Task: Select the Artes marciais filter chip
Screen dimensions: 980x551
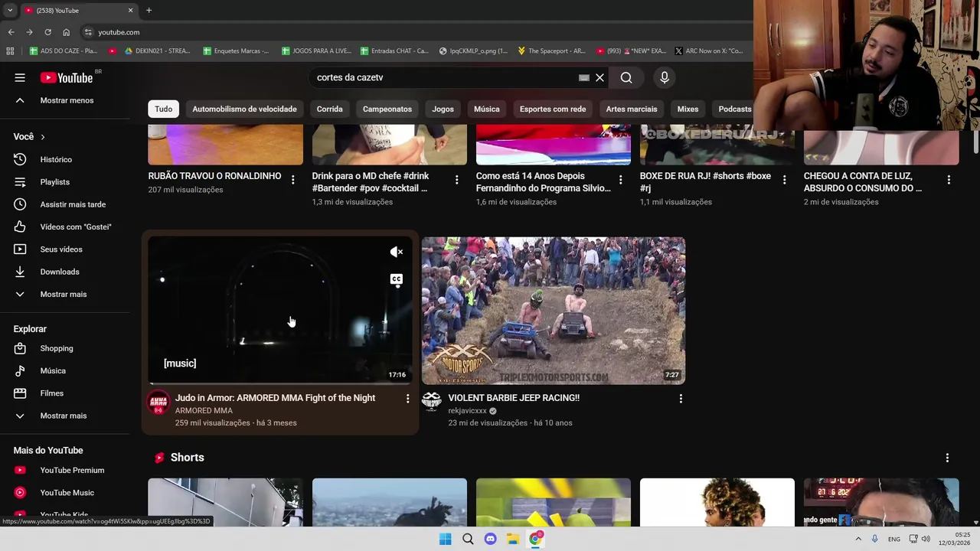Action: coord(632,109)
